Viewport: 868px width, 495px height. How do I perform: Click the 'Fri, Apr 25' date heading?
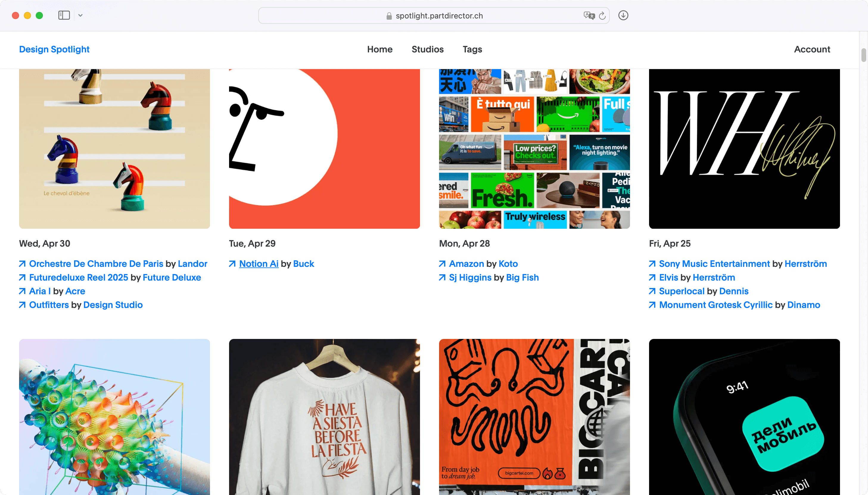coord(670,243)
